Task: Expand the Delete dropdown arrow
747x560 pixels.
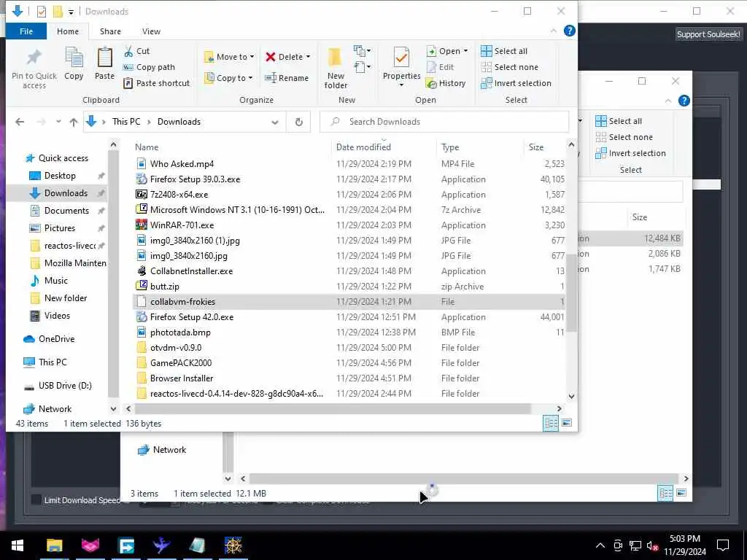Action: click(309, 57)
